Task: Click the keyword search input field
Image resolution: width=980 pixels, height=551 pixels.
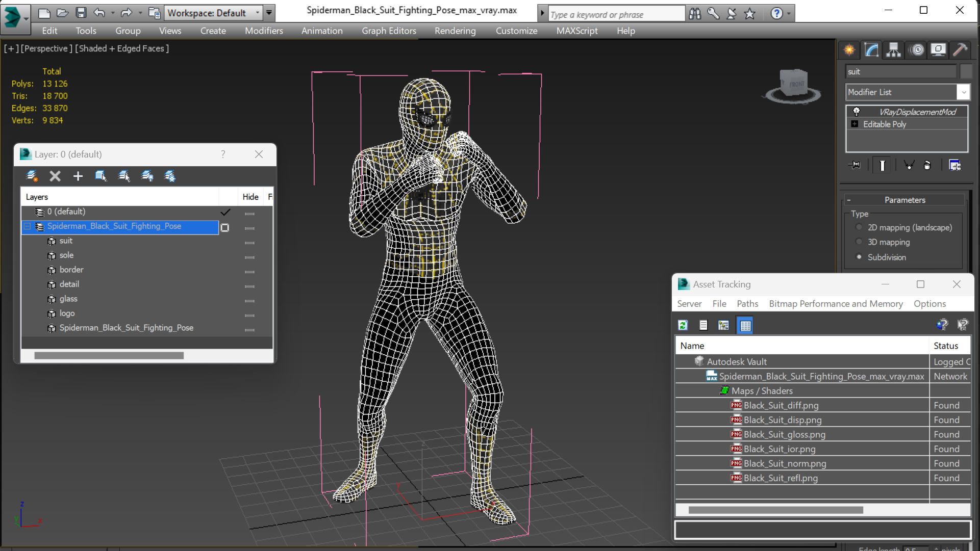Action: 616,14
